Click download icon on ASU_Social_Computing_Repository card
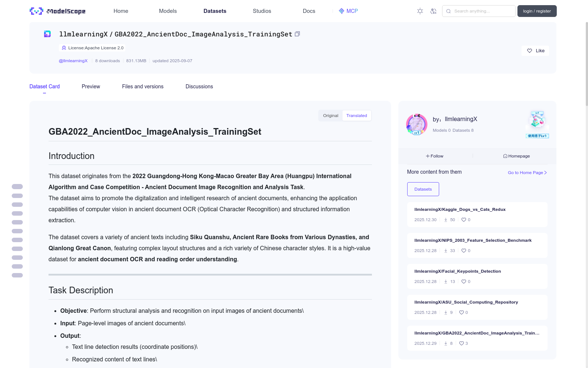Screen dimensions: 588x368 click(446, 312)
